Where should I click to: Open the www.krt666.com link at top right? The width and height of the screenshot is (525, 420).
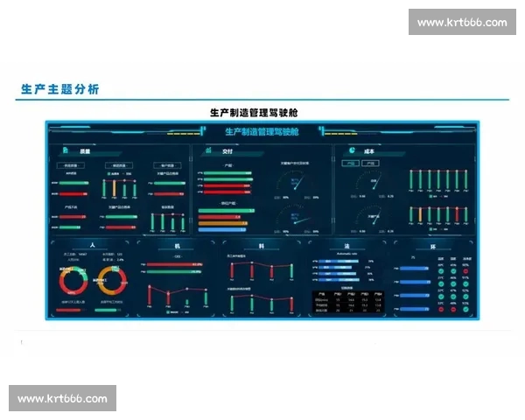click(461, 22)
